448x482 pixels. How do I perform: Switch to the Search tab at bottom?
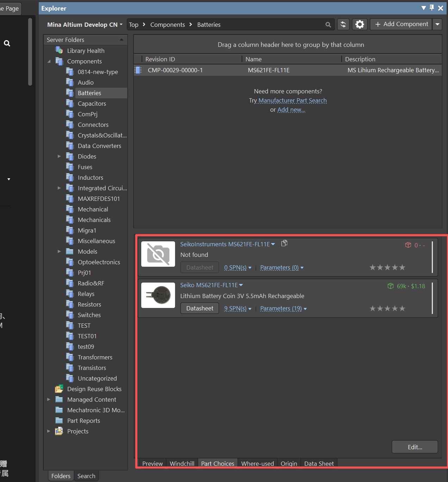(x=86, y=476)
